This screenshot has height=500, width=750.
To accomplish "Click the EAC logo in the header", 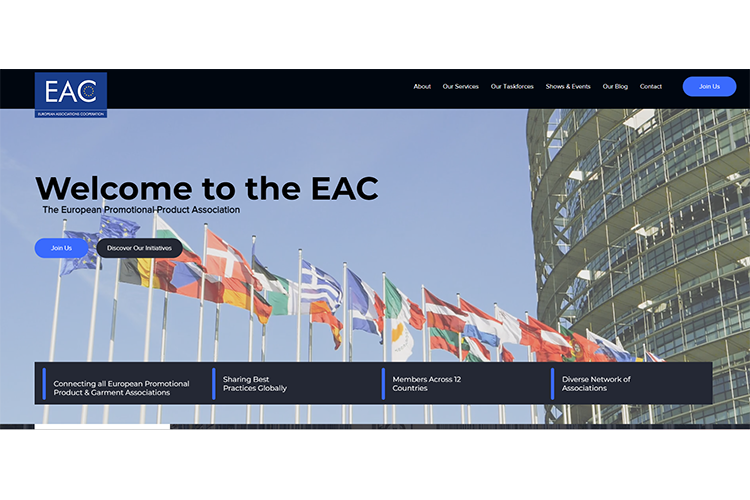I will tap(71, 95).
